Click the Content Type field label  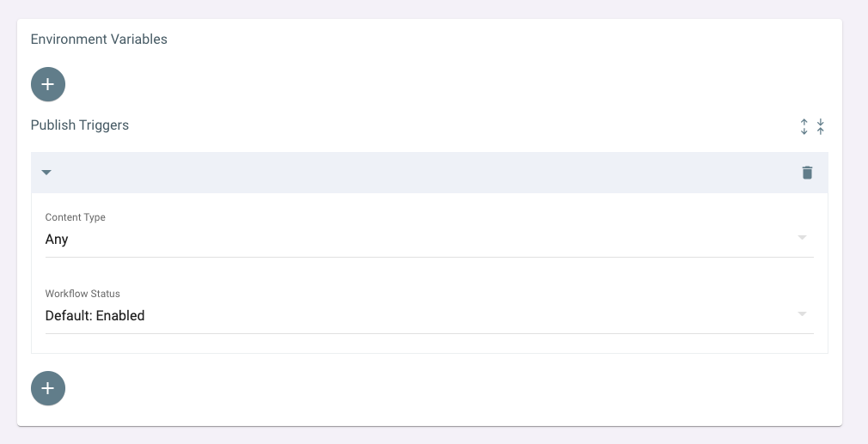(x=76, y=217)
